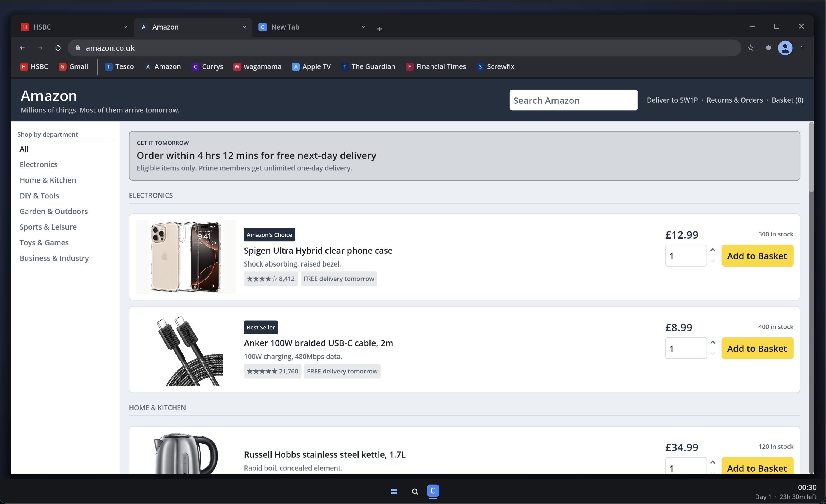Open the Amazon bookmark in bookmarks bar

coord(163,67)
